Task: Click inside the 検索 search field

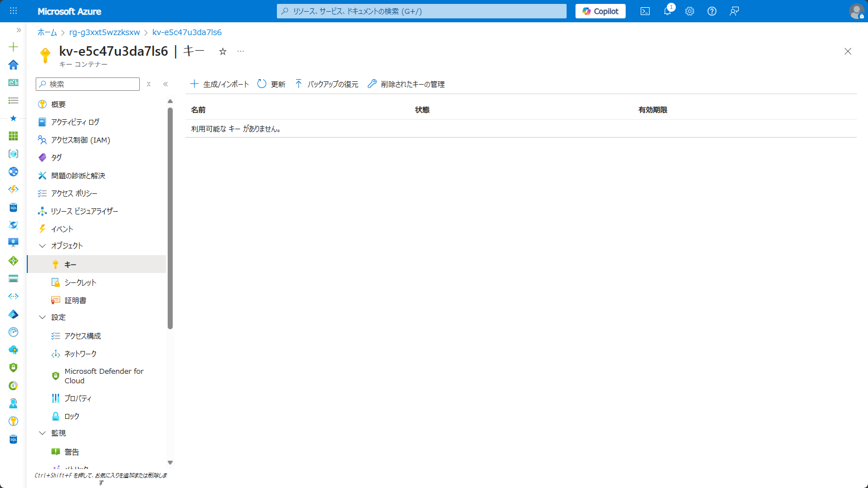Action: point(87,84)
